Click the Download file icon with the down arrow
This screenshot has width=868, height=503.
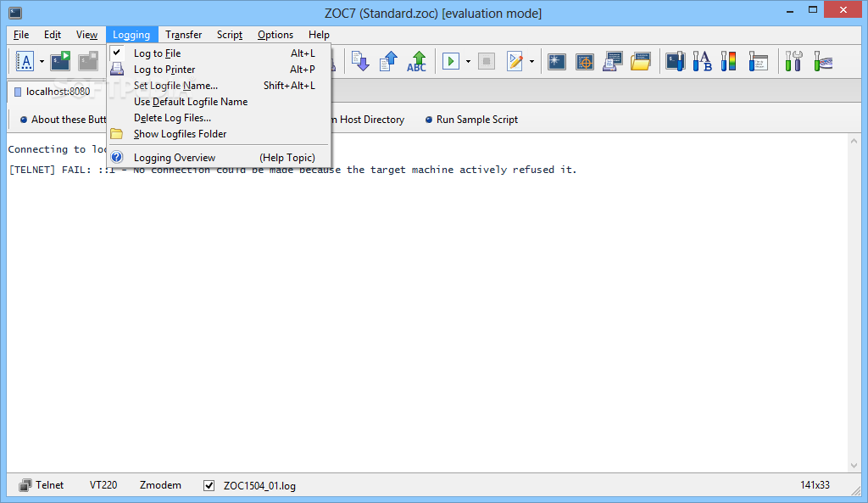click(x=360, y=61)
